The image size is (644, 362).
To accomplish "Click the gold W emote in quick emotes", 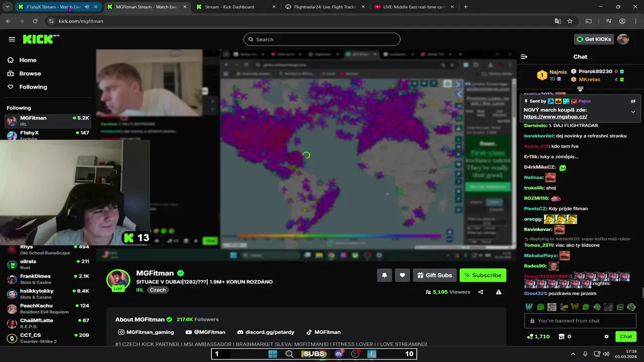I will tap(575, 307).
